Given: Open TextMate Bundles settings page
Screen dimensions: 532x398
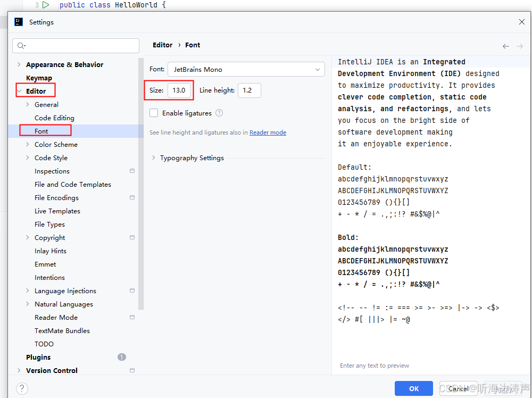Looking at the screenshot, I should click(x=62, y=330).
